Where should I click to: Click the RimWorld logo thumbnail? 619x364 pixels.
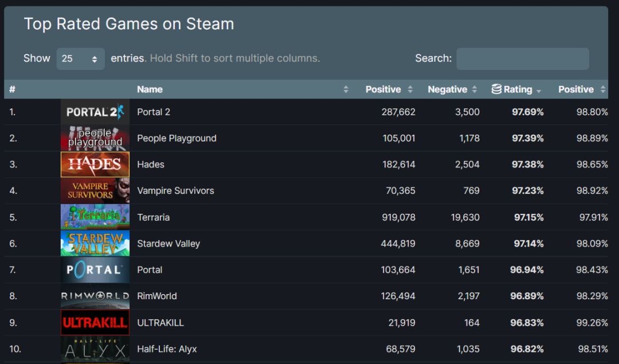coord(95,296)
